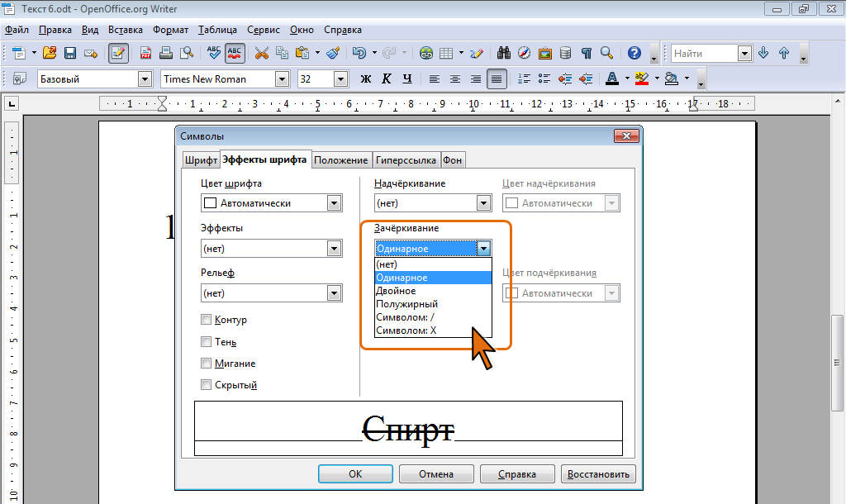846x504 pixels.
Task: Copy selection icon
Action: point(282,53)
